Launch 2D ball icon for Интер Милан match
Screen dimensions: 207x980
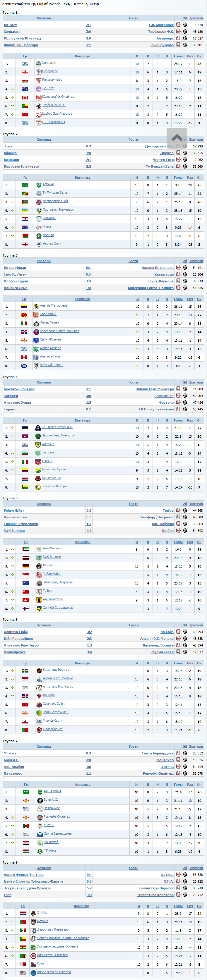click(185, 268)
